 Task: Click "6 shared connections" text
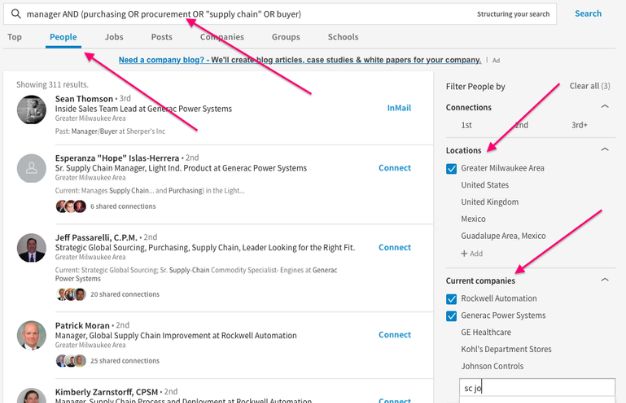123,206
